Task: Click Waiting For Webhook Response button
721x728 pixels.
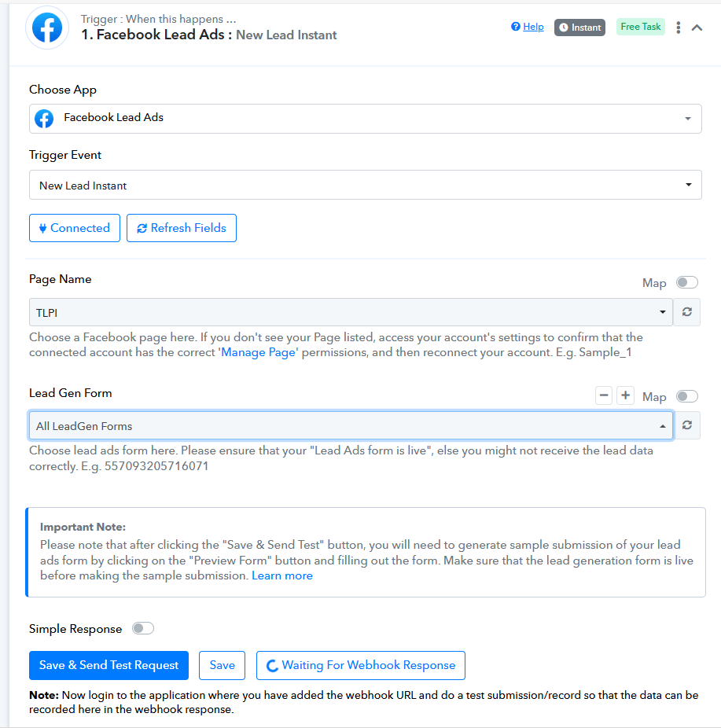Action: click(x=361, y=665)
